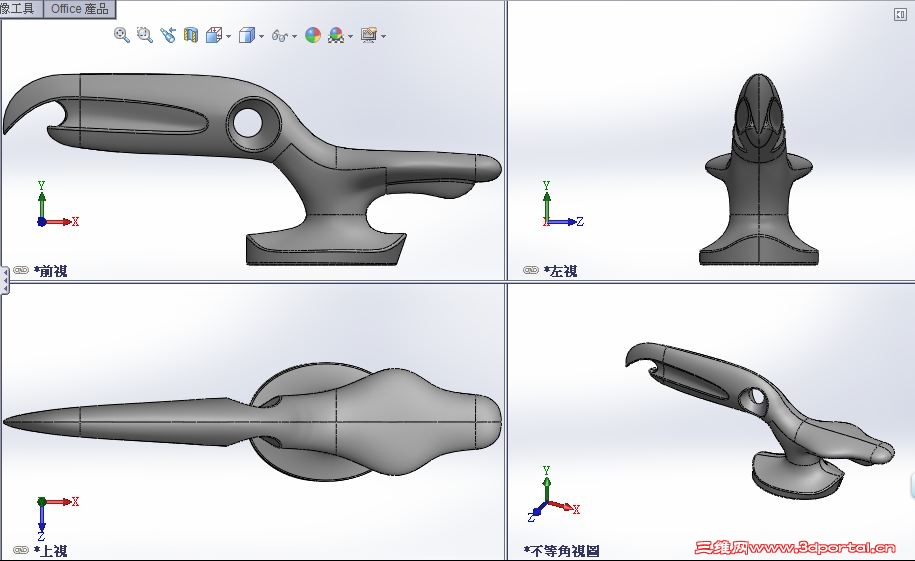Switch to the Office 產品 tab
Screen dimensions: 915x561
click(x=79, y=9)
